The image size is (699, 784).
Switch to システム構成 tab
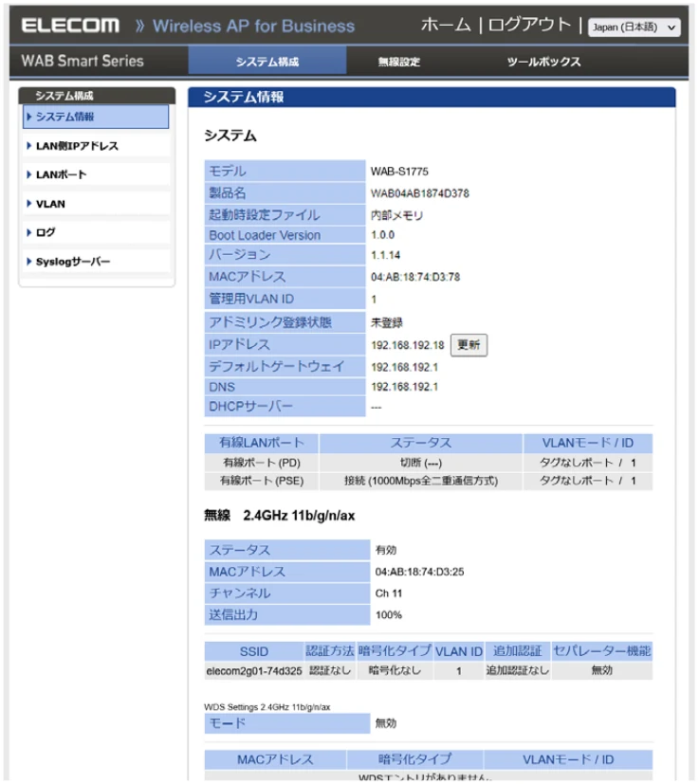(x=267, y=61)
